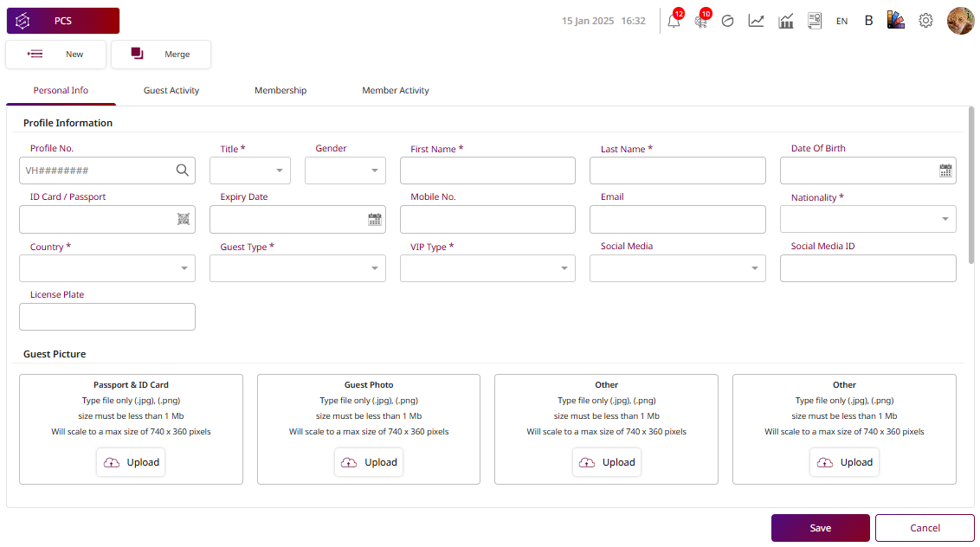Open the settings gear icon
This screenshot has height=547, width=980.
tap(925, 21)
